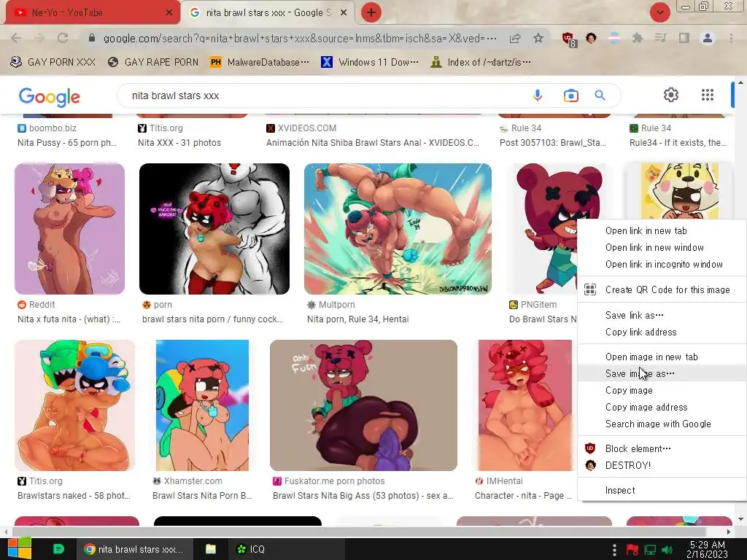Switch to the Ne-Yo - YouTube tab
Image resolution: width=747 pixels, height=560 pixels.
tap(93, 12)
